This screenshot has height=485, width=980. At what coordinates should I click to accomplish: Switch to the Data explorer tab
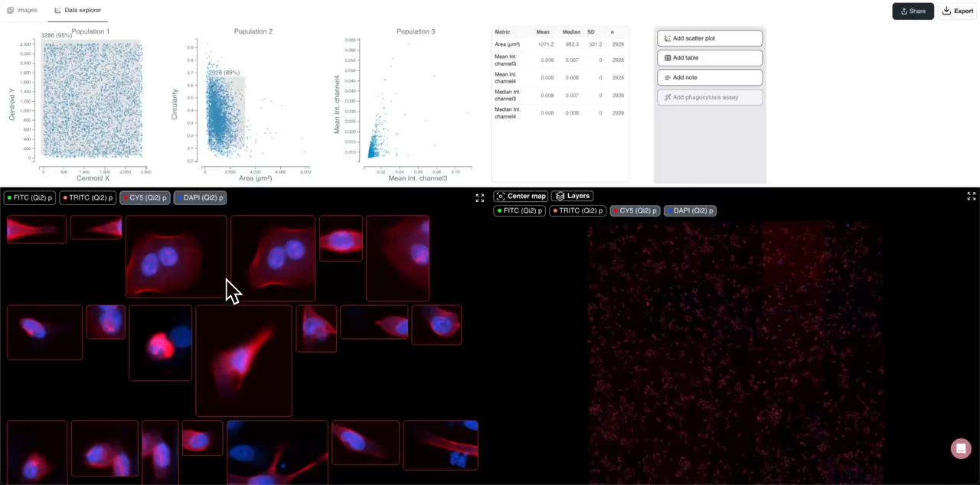click(x=77, y=10)
